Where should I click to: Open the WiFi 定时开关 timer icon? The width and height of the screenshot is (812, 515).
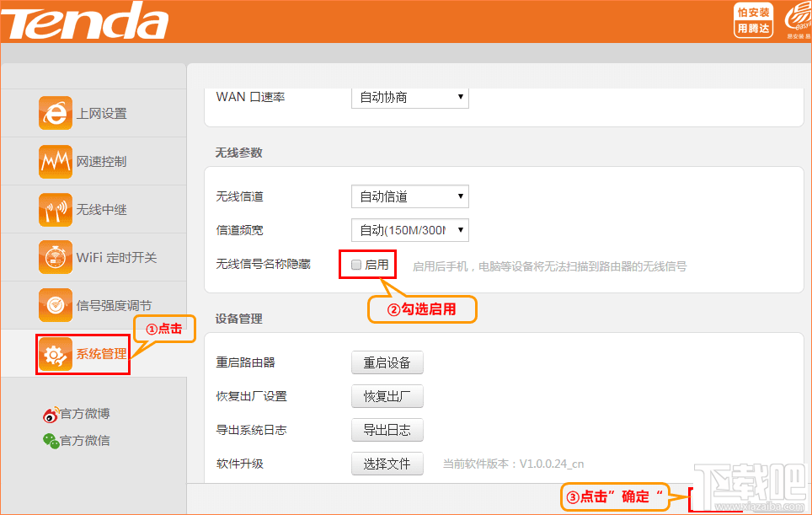click(54, 257)
